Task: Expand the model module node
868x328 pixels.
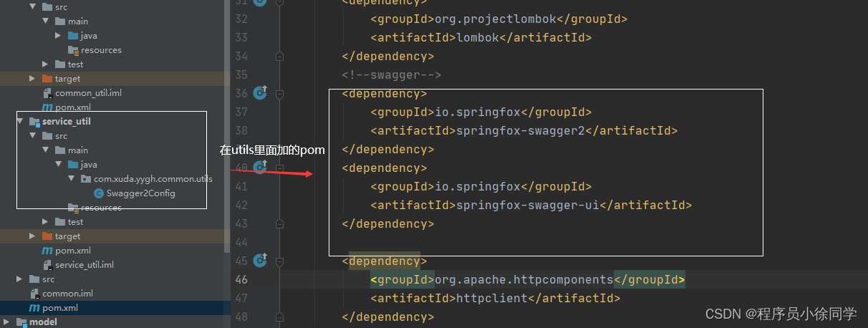Action: pos(7,322)
